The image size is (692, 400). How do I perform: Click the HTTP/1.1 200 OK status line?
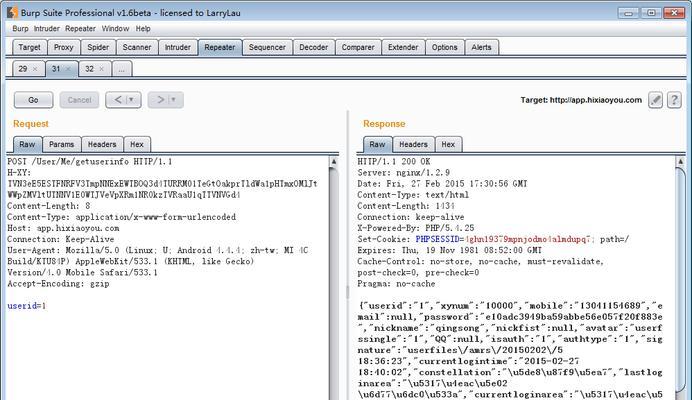coord(394,162)
